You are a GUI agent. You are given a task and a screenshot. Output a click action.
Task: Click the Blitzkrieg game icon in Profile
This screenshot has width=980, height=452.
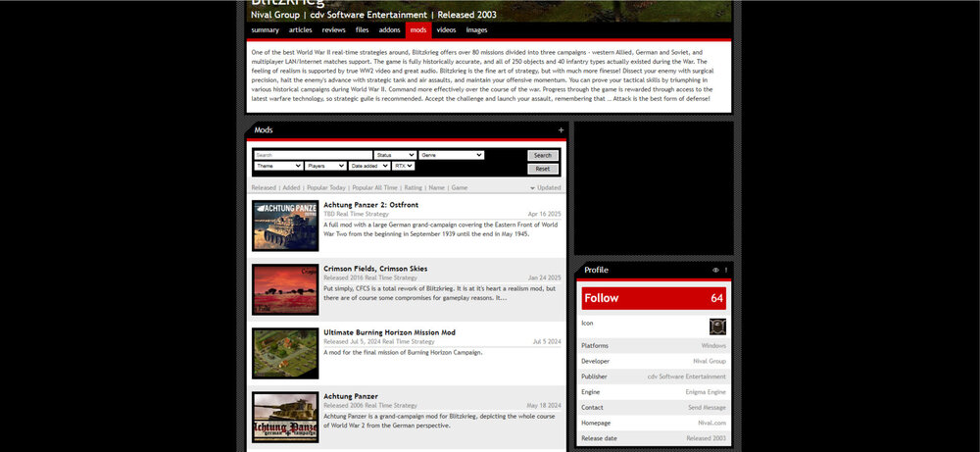[x=717, y=326]
